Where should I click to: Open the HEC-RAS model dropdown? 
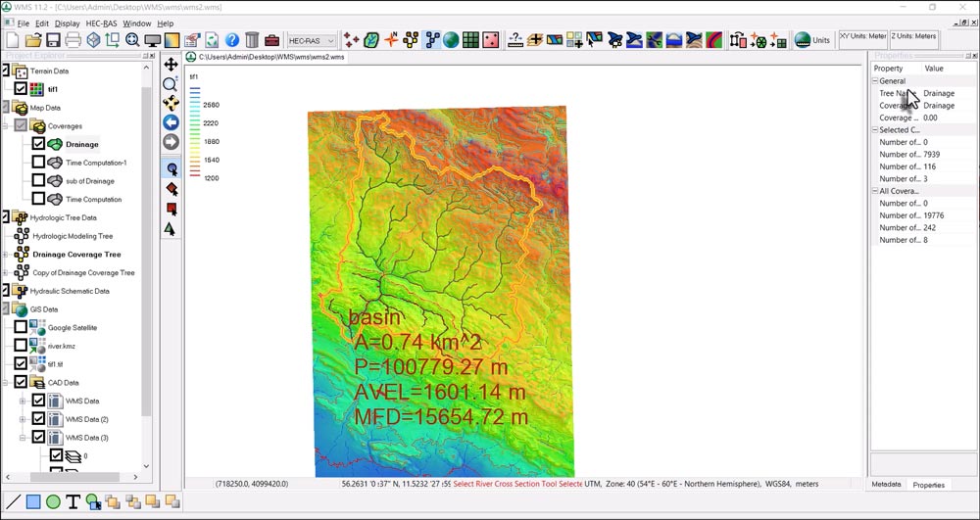pyautogui.click(x=312, y=41)
